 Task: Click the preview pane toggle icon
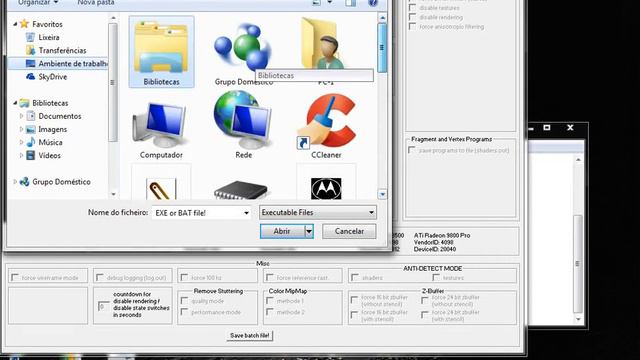point(350,3)
